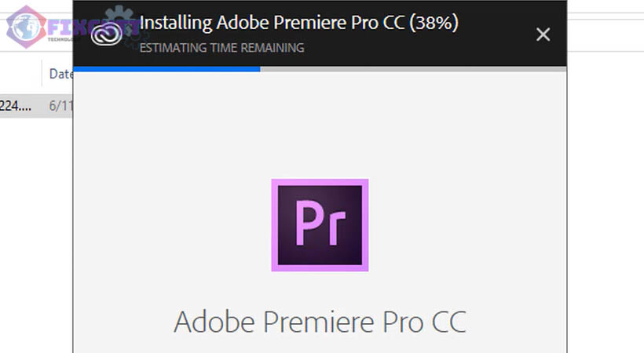The width and height of the screenshot is (644, 353).
Task: Select the file row starting with 224
Action: click(x=16, y=105)
